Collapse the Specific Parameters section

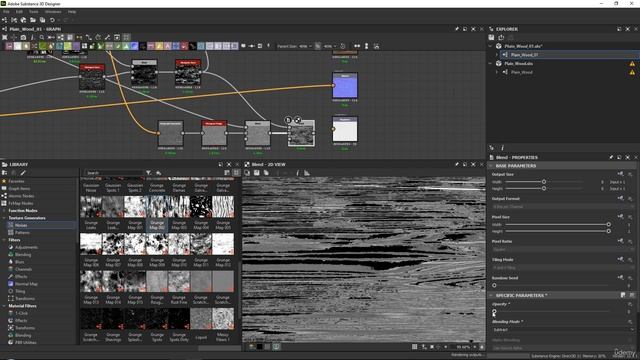click(491, 295)
